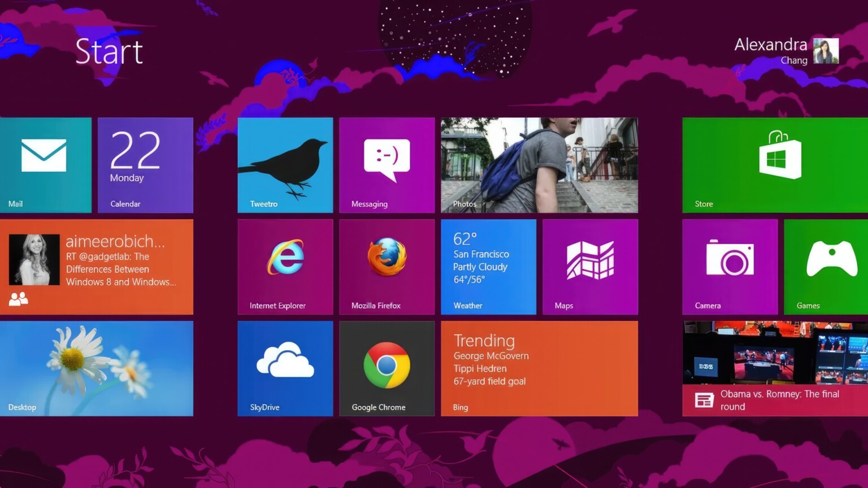The width and height of the screenshot is (868, 488).
Task: Switch to the Desktop tile
Action: pyautogui.click(x=97, y=367)
